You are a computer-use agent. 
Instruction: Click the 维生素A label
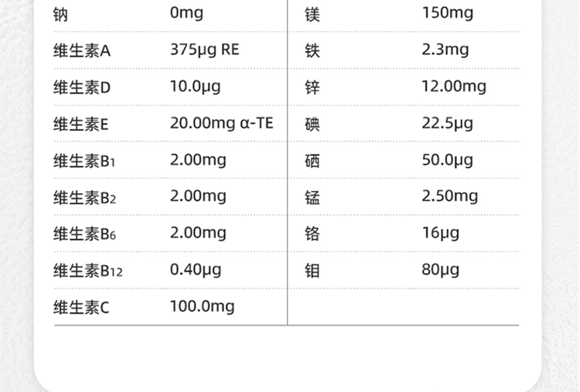83,51
